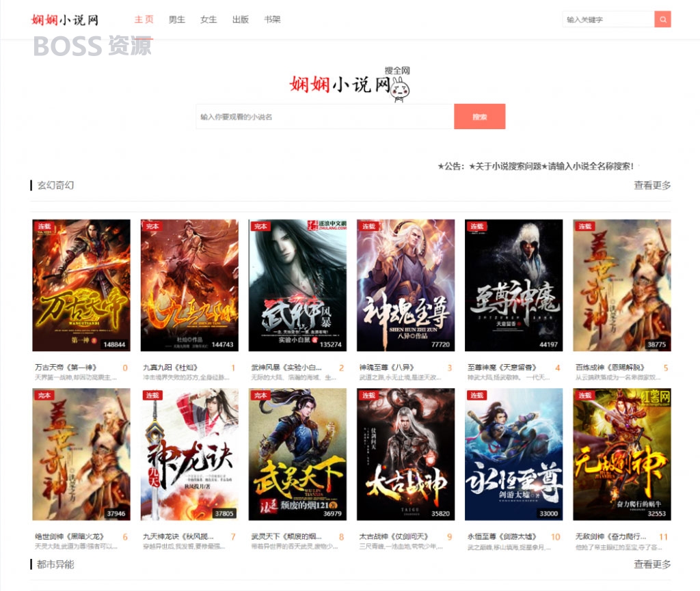Open 查看更多 for 都市异能 section
700x591 pixels.
[652, 564]
